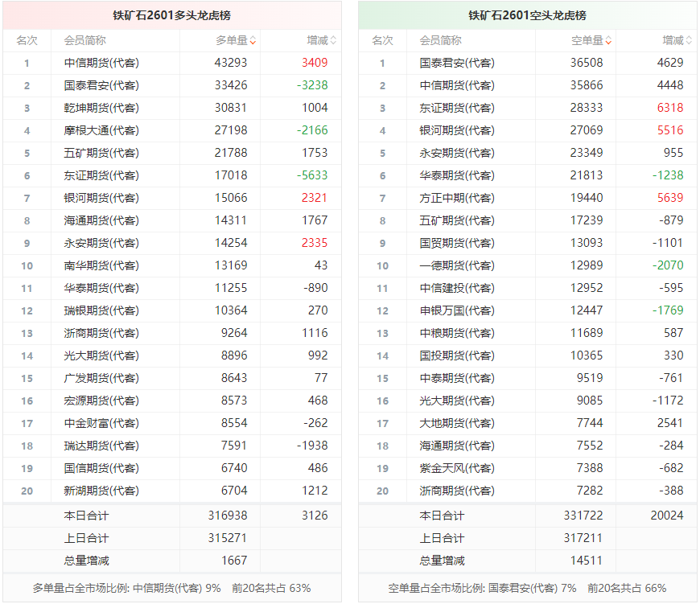Select 国投期货(代客) row
Image resolution: width=700 pixels, height=604 pixels.
527,356
